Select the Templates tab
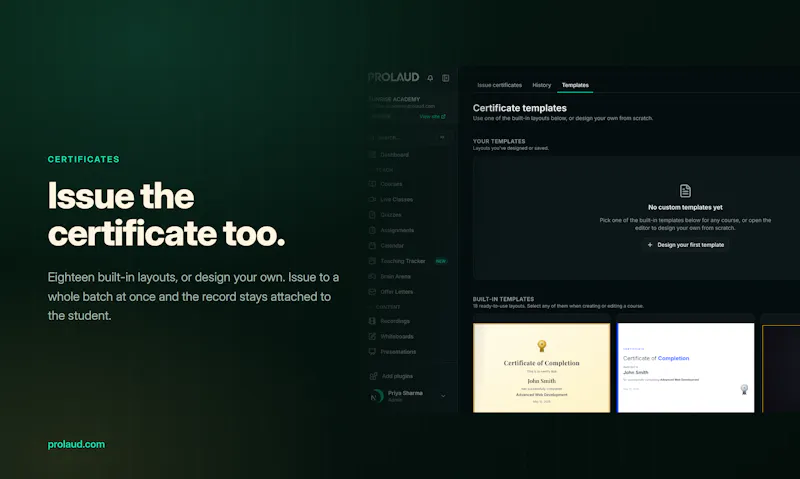The width and height of the screenshot is (800, 479). coord(575,85)
